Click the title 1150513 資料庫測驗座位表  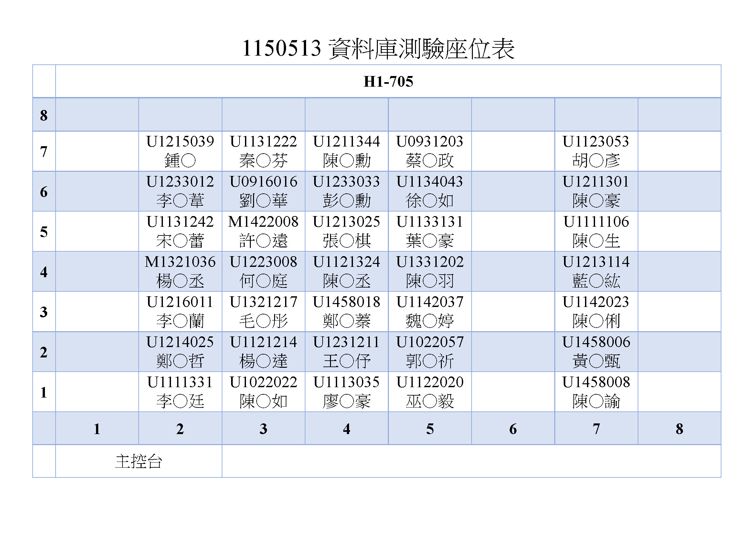point(378,49)
